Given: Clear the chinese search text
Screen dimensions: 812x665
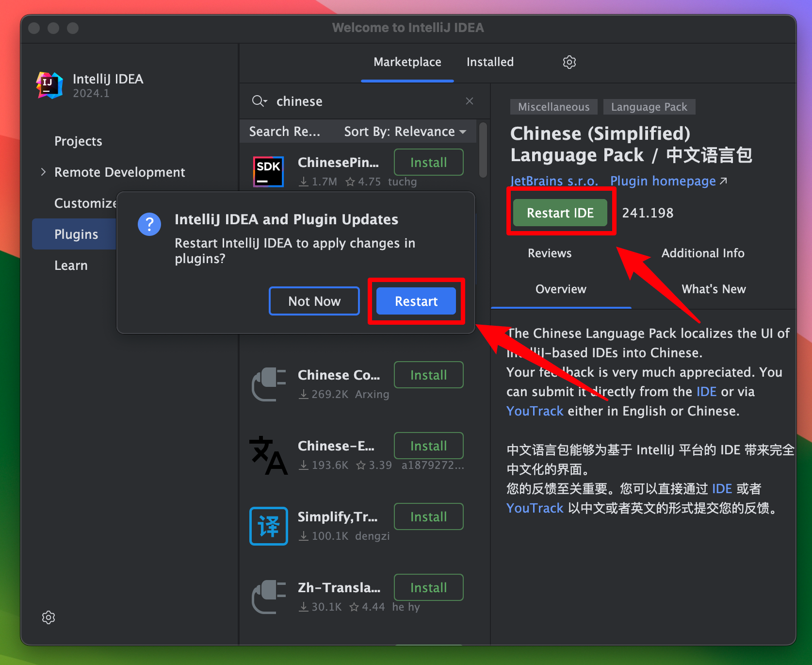Looking at the screenshot, I should pos(470,101).
